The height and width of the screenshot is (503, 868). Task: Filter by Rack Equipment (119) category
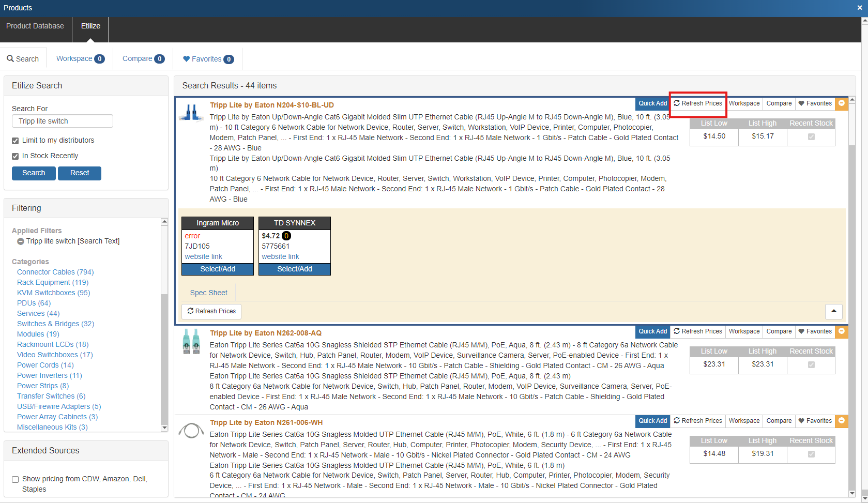pyautogui.click(x=53, y=283)
